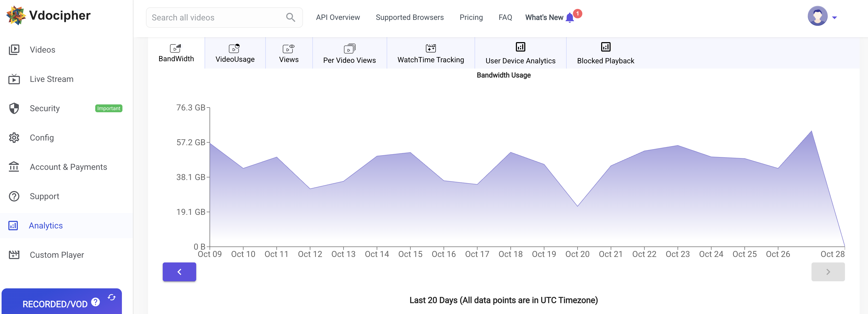Viewport: 868px width, 314px height.
Task: Click the Oct 20 dip in chart
Action: [x=577, y=206]
